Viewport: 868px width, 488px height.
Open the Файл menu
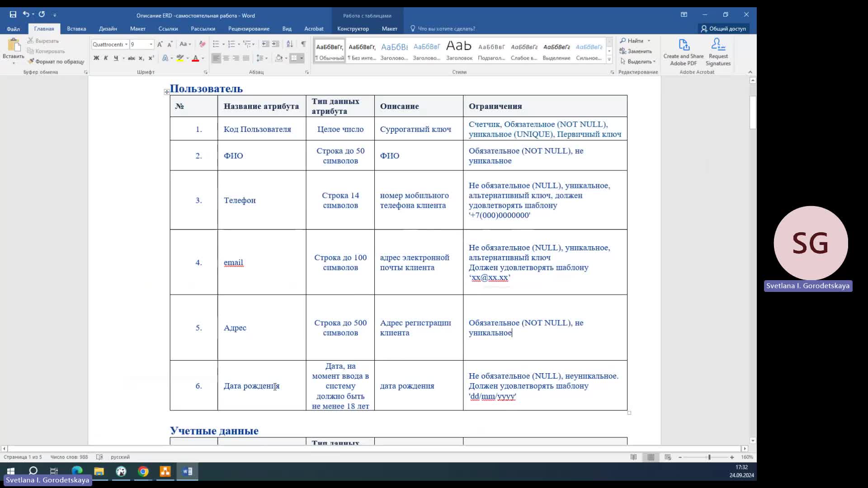point(13,28)
